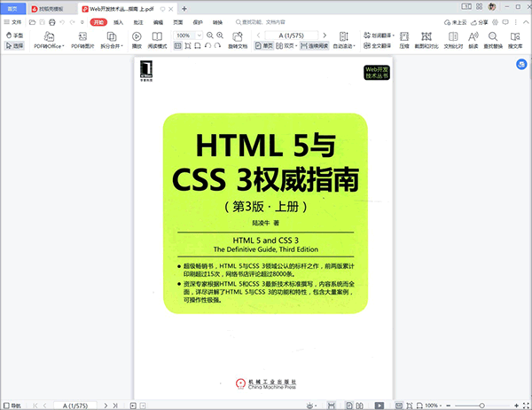Rotate page counterclockwise icon
532x410 pixels.
208,45
